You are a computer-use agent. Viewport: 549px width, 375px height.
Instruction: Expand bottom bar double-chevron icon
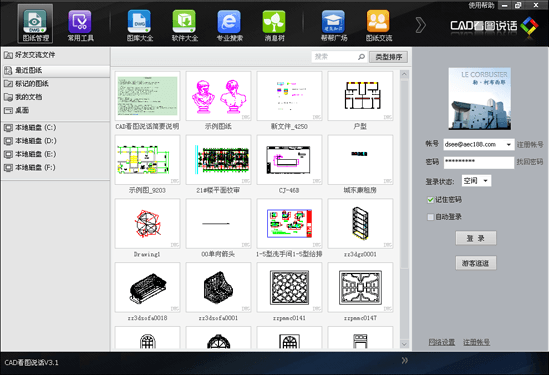[x=405, y=360]
